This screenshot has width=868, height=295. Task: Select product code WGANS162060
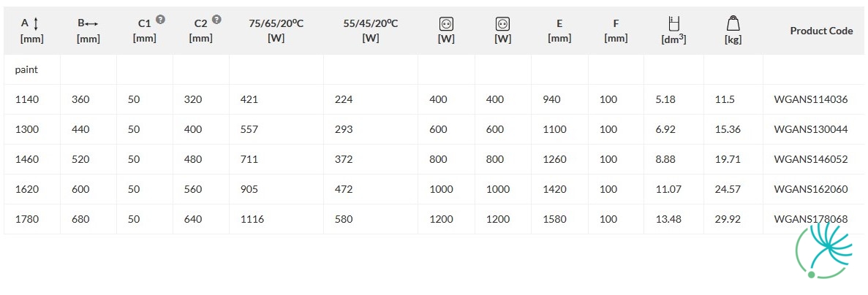click(811, 189)
